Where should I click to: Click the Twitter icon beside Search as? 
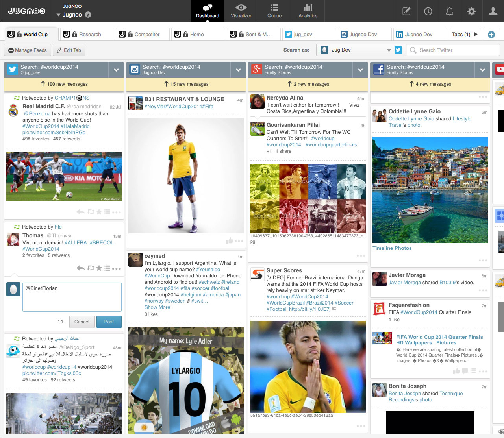[x=398, y=50]
